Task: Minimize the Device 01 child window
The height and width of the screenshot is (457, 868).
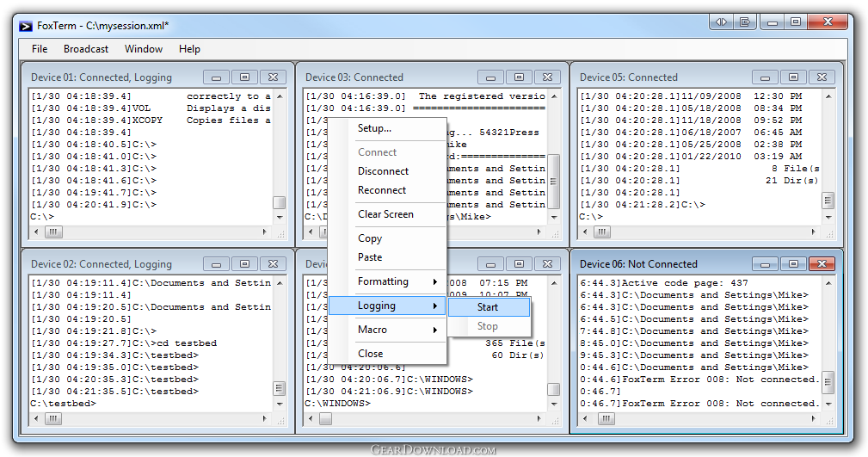Action: click(217, 77)
